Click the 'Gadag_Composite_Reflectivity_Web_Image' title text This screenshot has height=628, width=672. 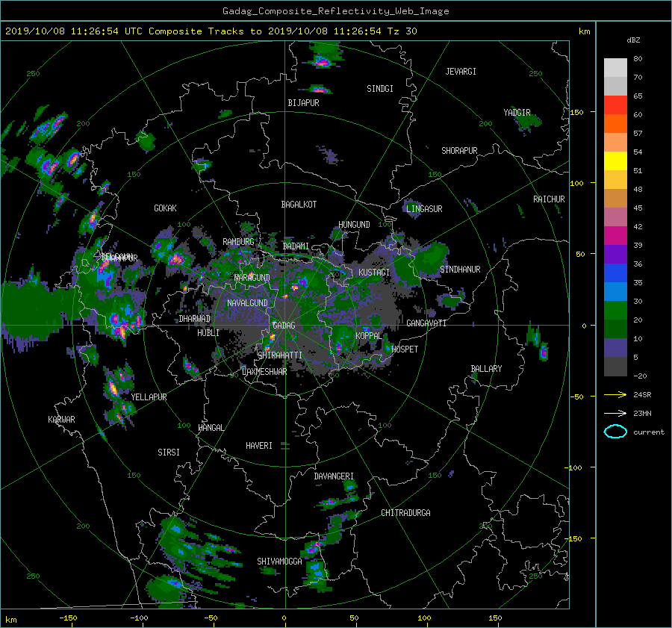pos(335,11)
